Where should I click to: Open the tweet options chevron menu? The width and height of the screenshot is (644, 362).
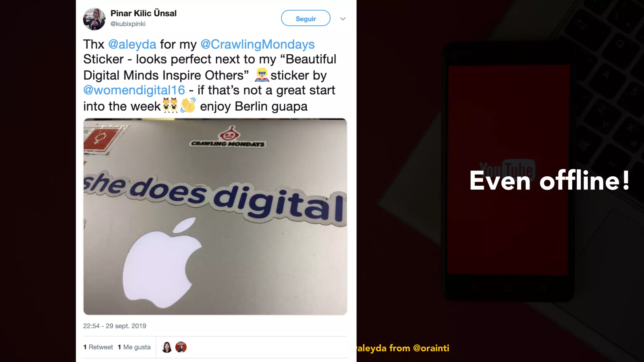(x=343, y=19)
